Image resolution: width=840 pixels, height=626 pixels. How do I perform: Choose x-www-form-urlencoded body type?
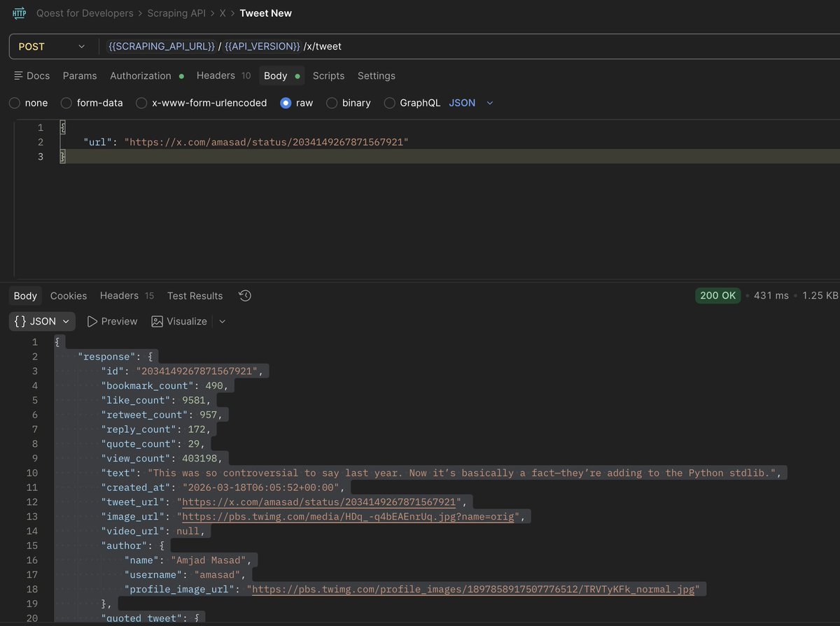point(201,103)
